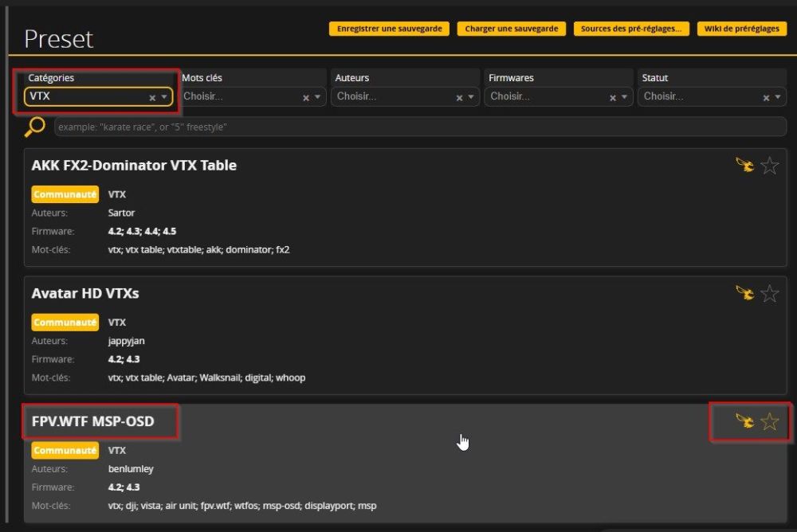
Task: Expand the Catégories dropdown arrow
Action: pyautogui.click(x=164, y=97)
